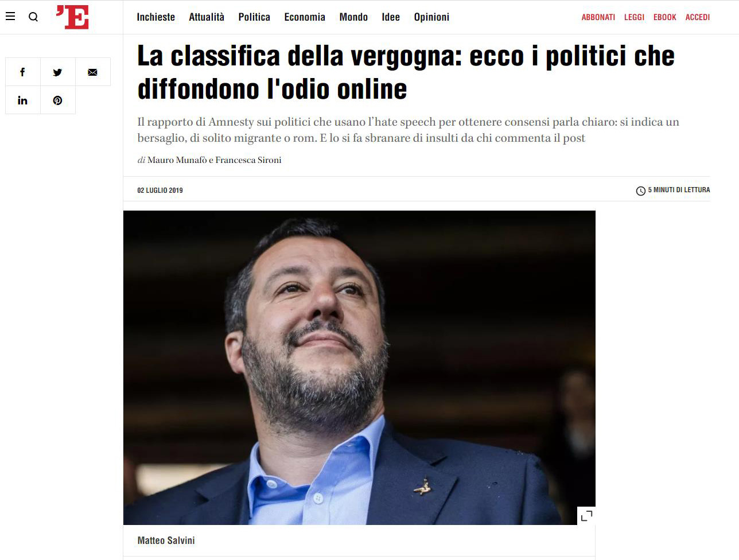Screen dimensions: 739x560
Task: Click ACCEDI to log in
Action: (697, 17)
